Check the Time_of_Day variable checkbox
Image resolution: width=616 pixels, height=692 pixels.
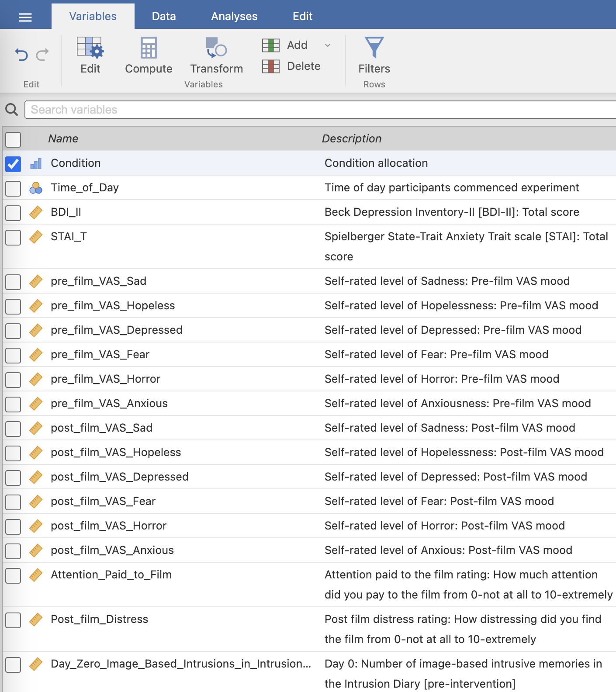pos(13,188)
